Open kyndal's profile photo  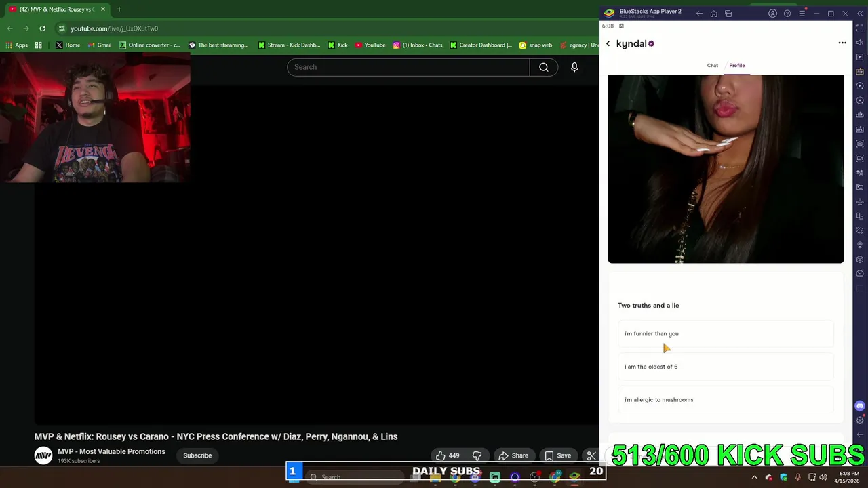[726, 169]
